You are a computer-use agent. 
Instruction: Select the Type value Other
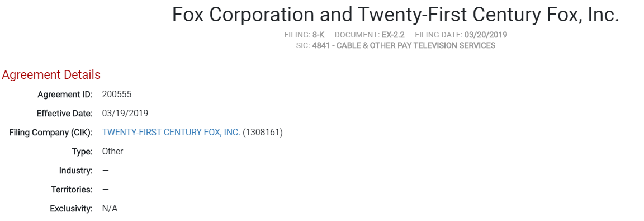112,151
